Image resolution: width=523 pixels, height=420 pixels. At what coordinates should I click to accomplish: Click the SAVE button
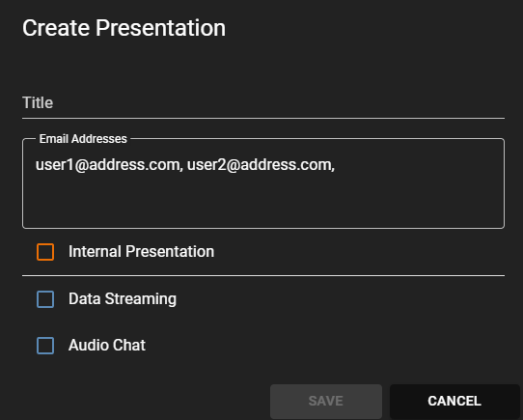point(326,401)
